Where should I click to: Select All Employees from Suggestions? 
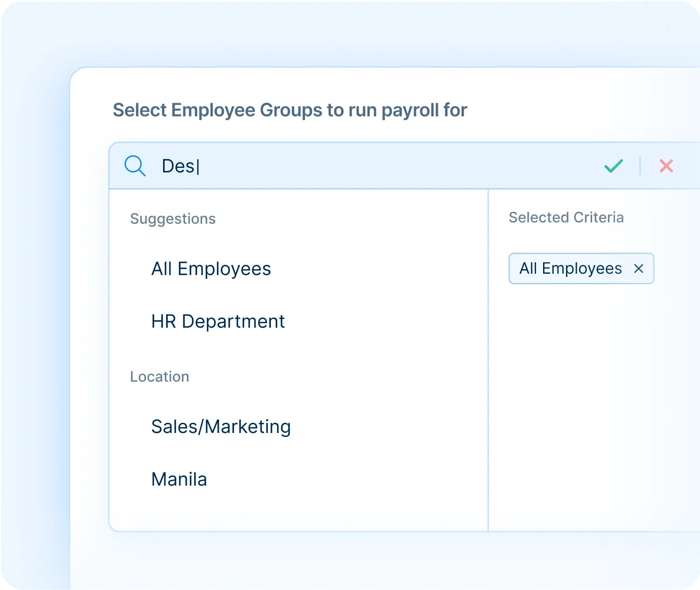211,268
